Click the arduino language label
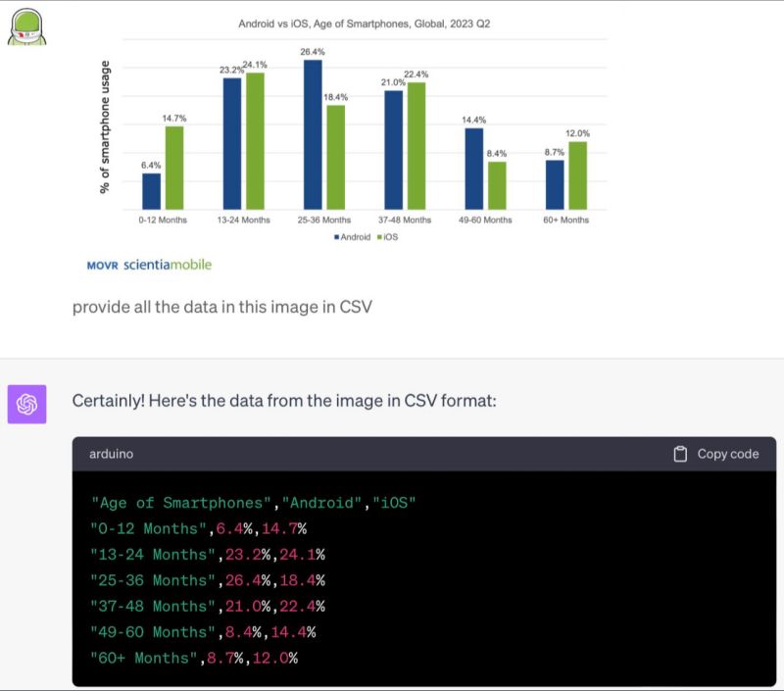This screenshot has width=784, height=691. (x=111, y=454)
